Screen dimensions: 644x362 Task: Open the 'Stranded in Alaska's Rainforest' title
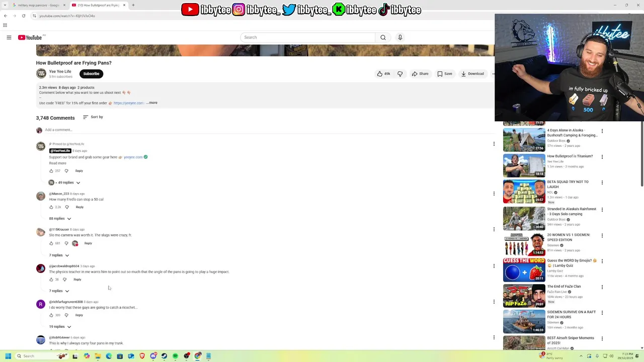tap(572, 212)
